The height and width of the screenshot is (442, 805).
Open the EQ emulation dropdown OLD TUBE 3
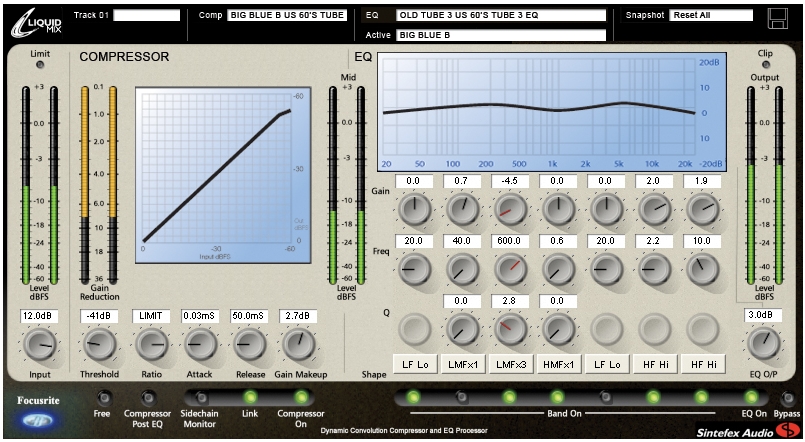tap(501, 15)
